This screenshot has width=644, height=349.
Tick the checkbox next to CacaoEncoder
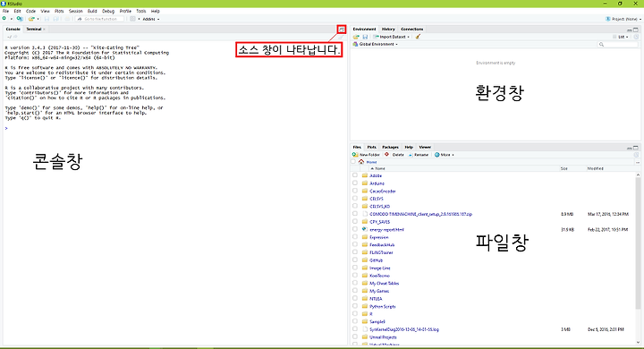click(x=355, y=191)
